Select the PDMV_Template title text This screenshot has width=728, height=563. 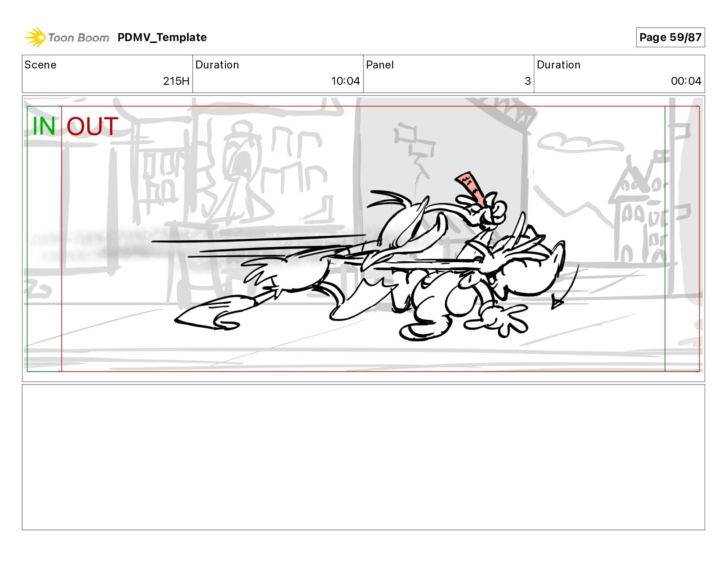tap(162, 38)
